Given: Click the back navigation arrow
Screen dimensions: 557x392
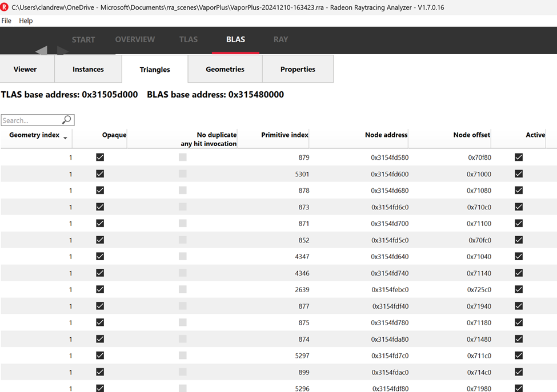Looking at the screenshot, I should point(41,51).
